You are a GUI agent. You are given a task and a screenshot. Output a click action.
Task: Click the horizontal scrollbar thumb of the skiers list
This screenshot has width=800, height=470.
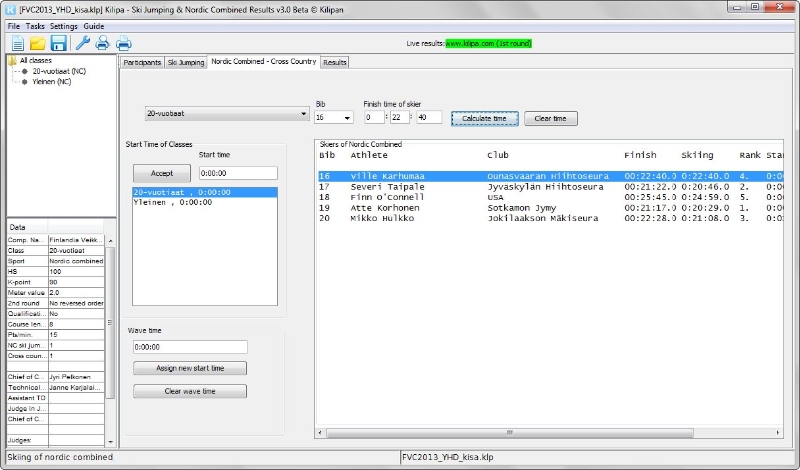click(x=509, y=433)
